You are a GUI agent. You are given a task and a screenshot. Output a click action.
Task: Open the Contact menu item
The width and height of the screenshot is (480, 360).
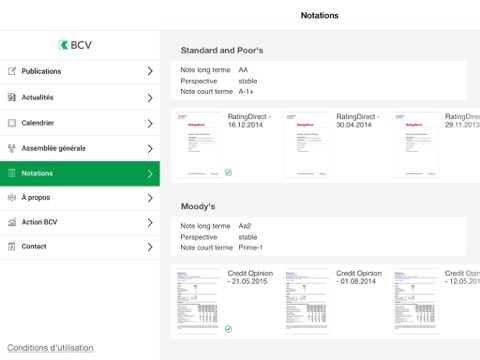80,247
